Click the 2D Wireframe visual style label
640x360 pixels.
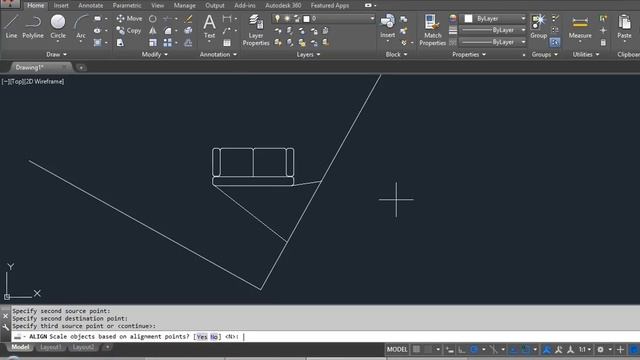coord(44,82)
